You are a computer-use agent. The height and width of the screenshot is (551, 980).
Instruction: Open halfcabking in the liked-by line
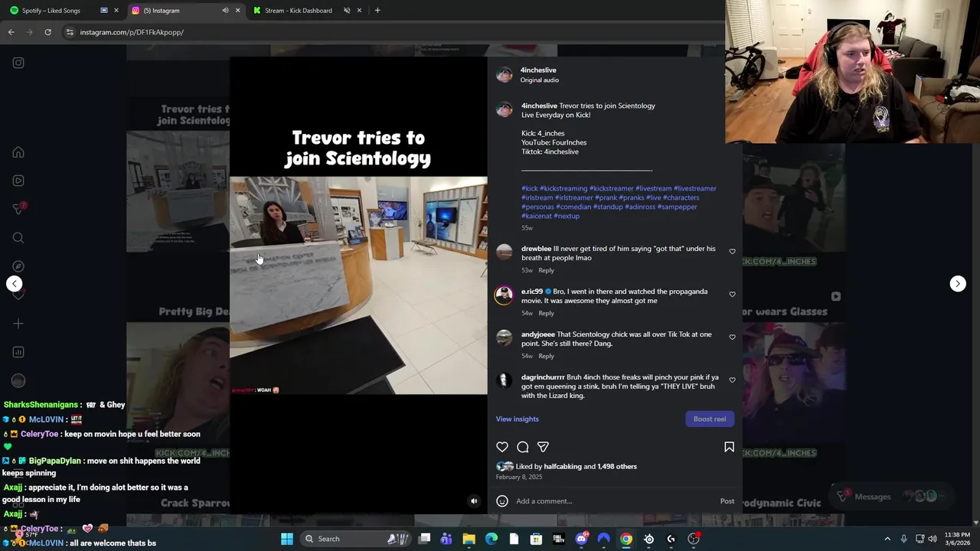coord(563,466)
